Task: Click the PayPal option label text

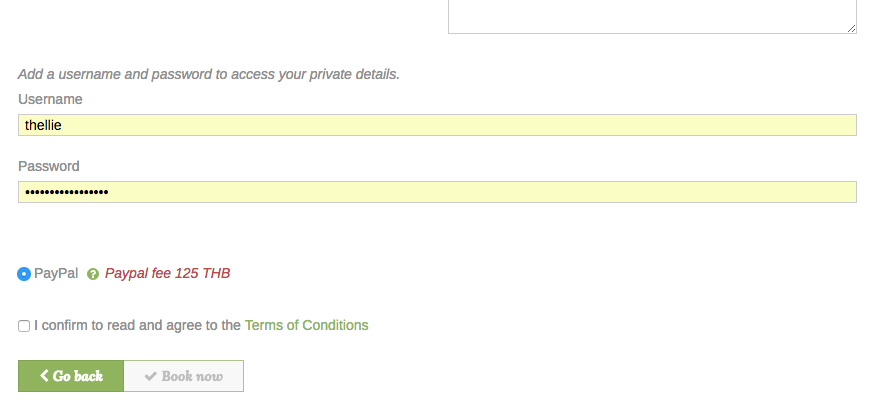Action: 56,273
